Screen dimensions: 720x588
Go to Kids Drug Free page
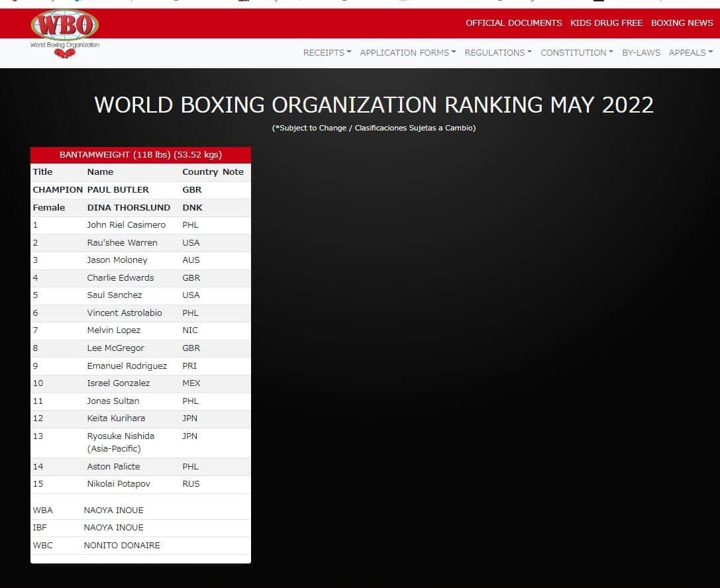click(x=606, y=23)
